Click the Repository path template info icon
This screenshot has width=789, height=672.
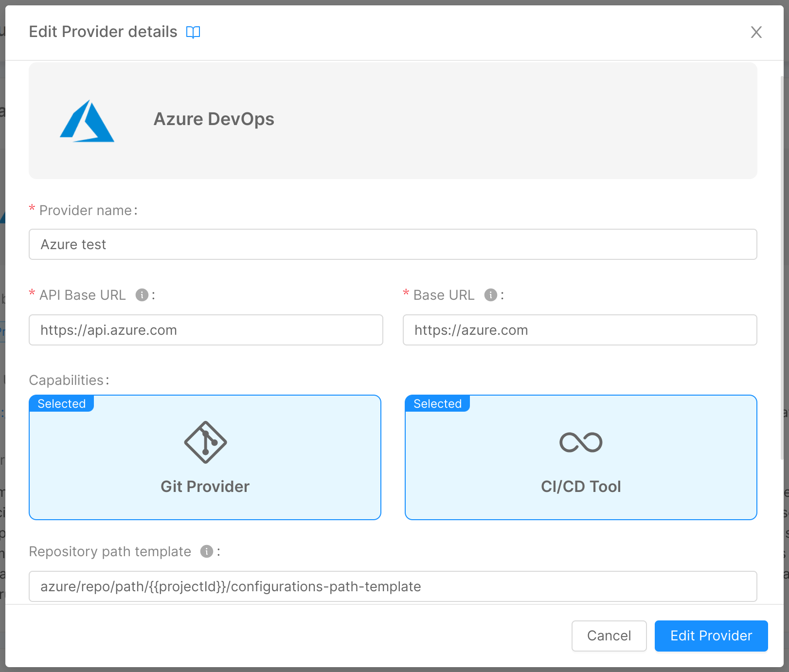coord(206,551)
